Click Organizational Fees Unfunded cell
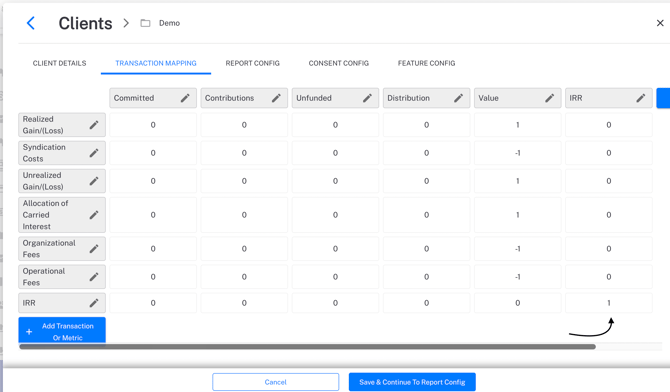Screen dimensions: 670x392 335,249
